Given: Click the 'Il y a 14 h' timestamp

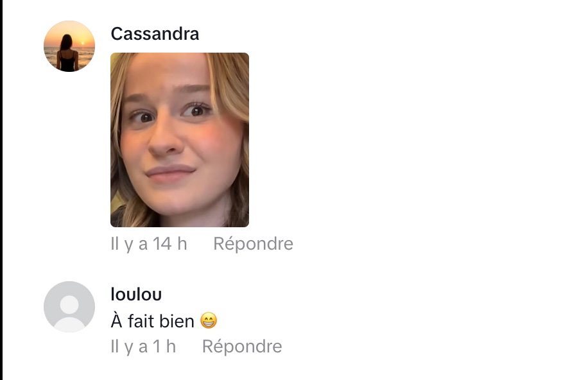Looking at the screenshot, I should pyautogui.click(x=148, y=244).
